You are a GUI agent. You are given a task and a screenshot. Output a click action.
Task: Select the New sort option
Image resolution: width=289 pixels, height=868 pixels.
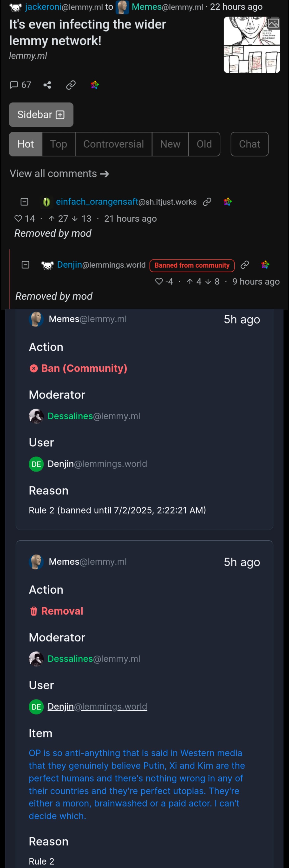tap(170, 144)
